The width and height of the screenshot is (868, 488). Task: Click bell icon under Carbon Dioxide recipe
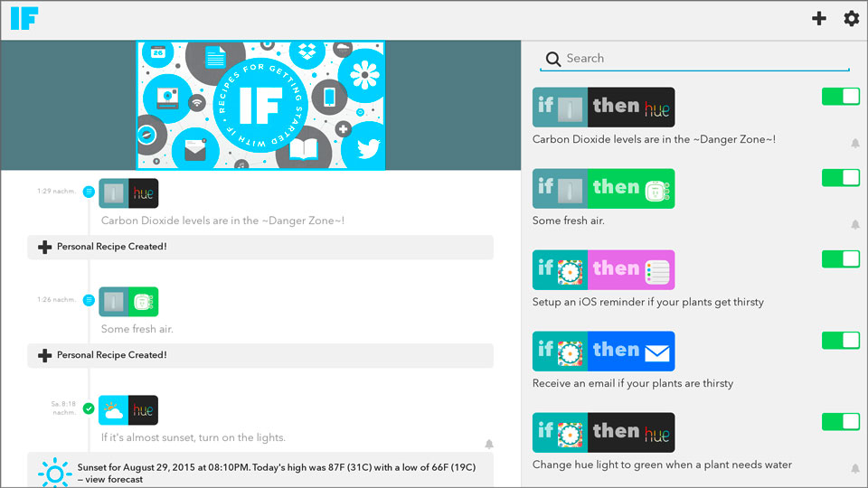coord(854,143)
